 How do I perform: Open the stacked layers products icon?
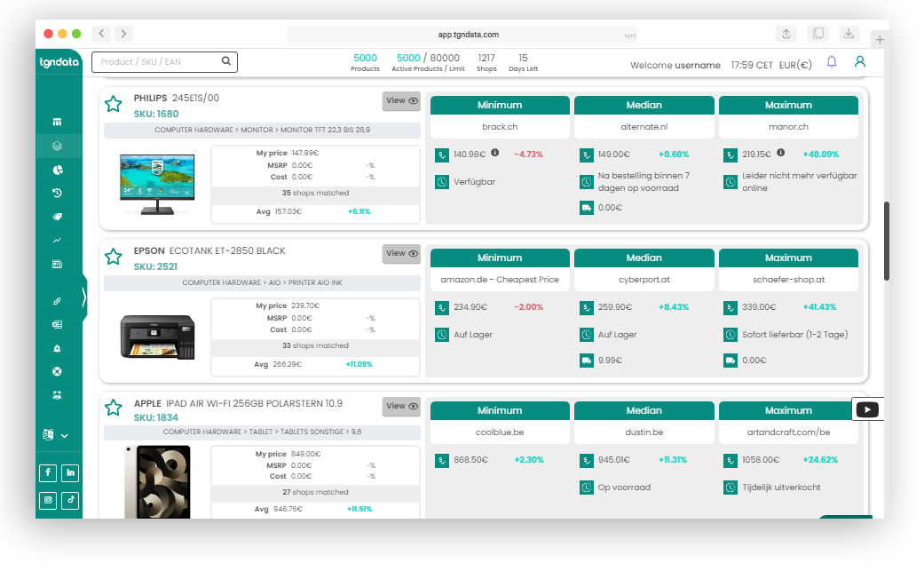tap(57, 147)
